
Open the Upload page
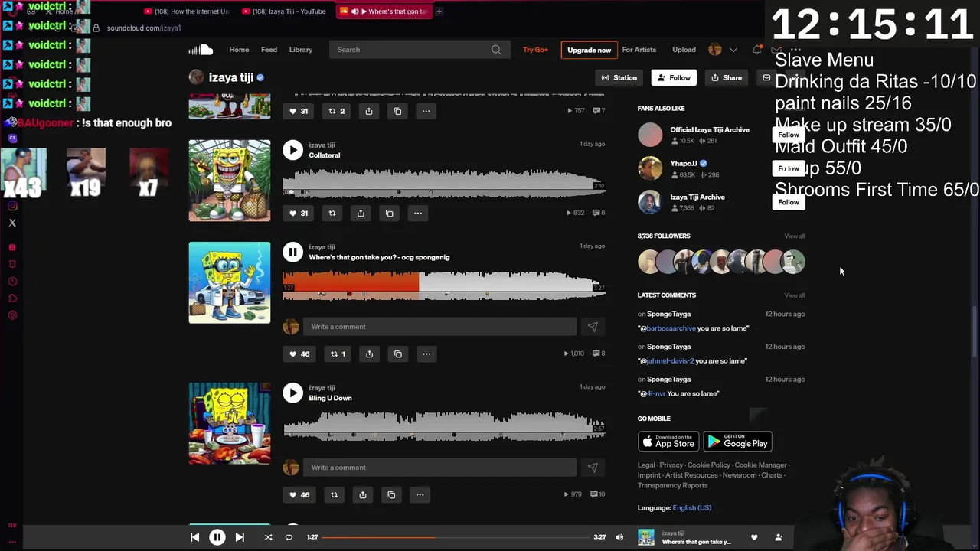pyautogui.click(x=684, y=50)
